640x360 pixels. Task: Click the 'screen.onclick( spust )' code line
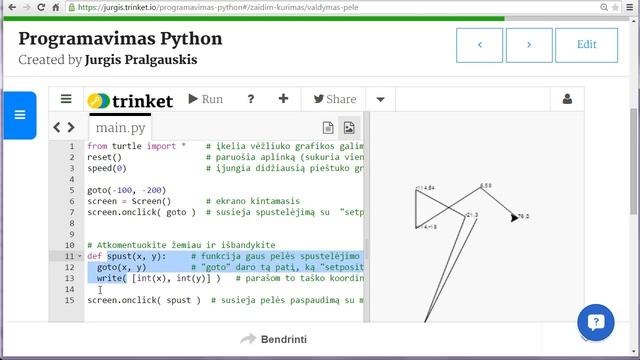point(144,300)
